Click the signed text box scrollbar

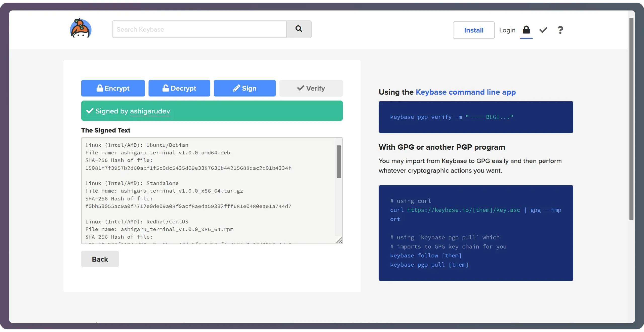tap(339, 162)
